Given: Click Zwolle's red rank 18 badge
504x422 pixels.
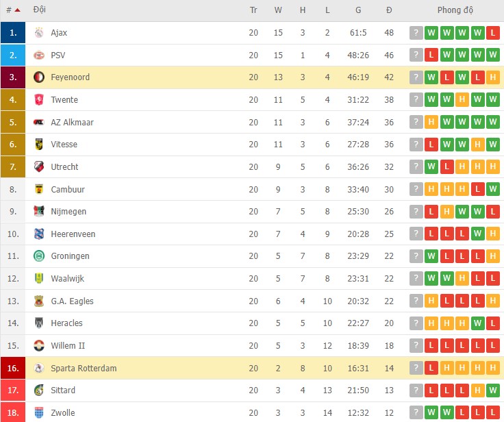Looking at the screenshot, I should pyautogui.click(x=13, y=412).
